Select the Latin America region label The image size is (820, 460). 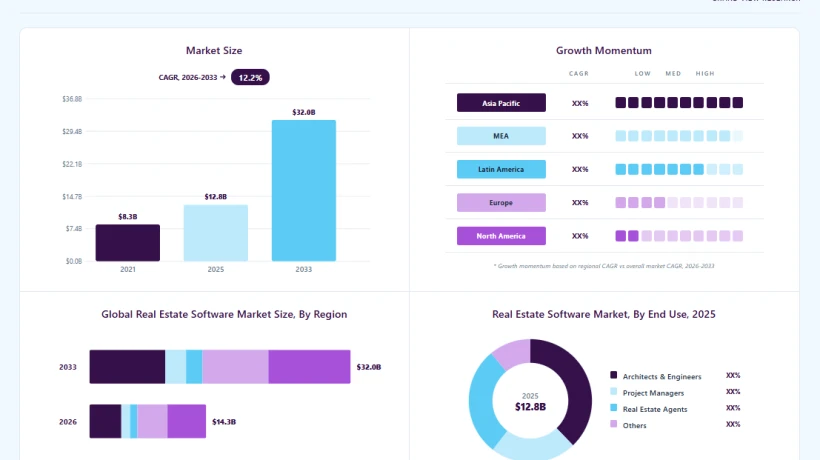point(501,169)
